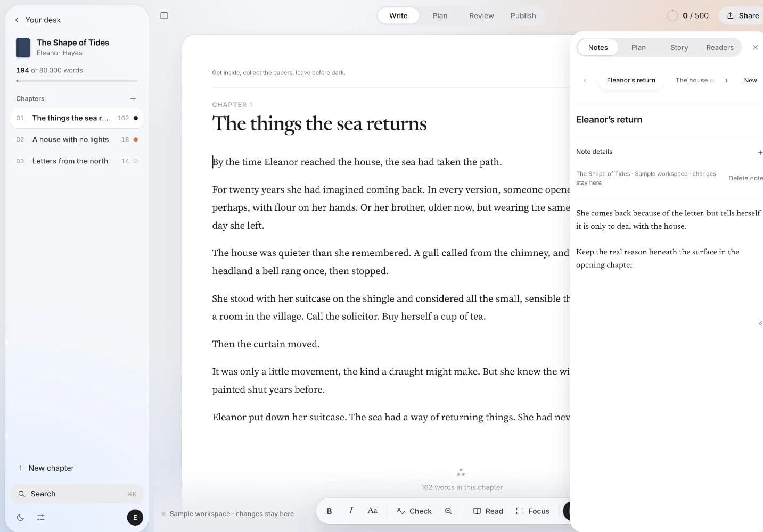This screenshot has height=532, width=763.
Task: Create a New note
Action: click(x=750, y=80)
